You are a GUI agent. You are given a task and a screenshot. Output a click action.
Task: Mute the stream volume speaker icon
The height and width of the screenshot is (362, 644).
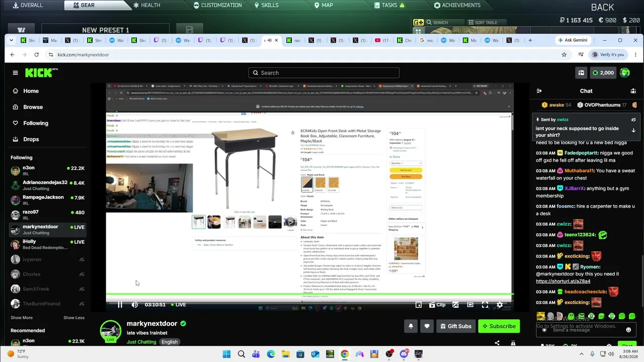pos(134,305)
